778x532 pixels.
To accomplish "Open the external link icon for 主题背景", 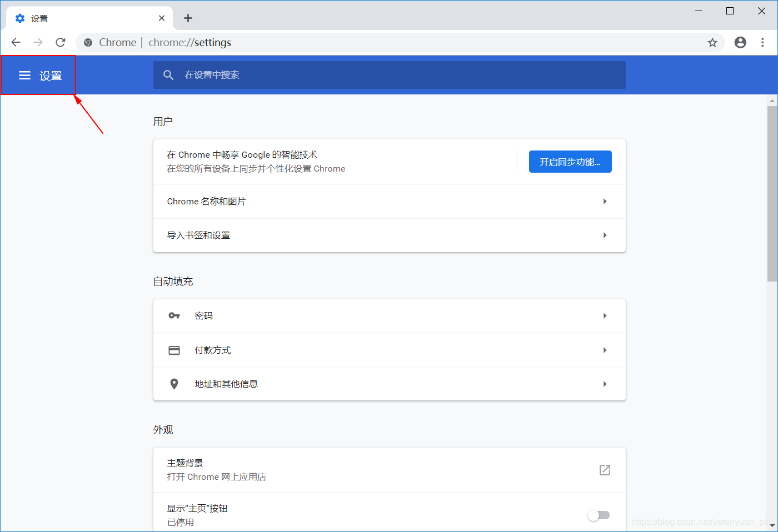I will [x=605, y=470].
